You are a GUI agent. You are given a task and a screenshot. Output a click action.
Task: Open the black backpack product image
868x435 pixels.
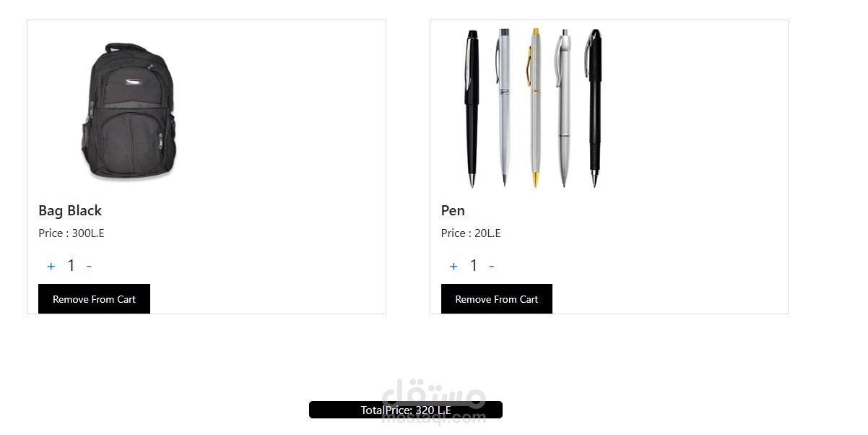(x=129, y=111)
